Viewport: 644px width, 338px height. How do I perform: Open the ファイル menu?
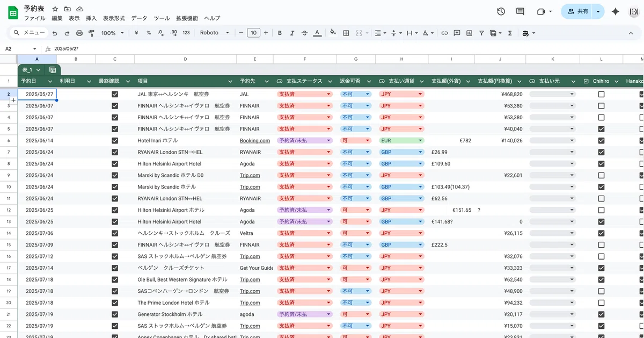point(35,18)
